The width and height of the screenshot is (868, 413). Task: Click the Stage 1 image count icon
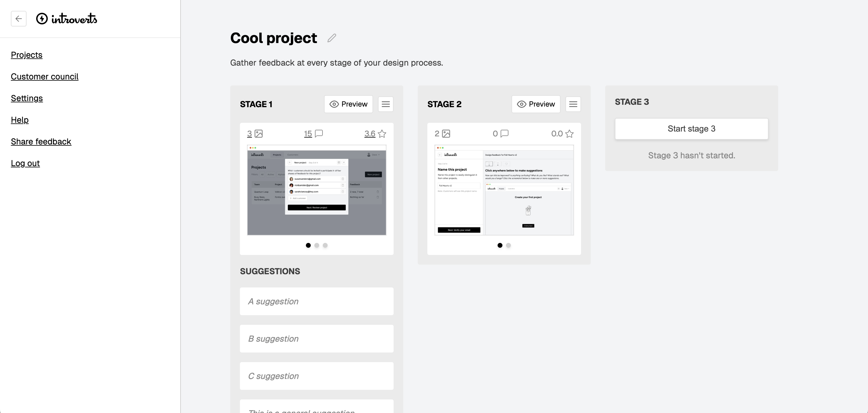coord(259,134)
